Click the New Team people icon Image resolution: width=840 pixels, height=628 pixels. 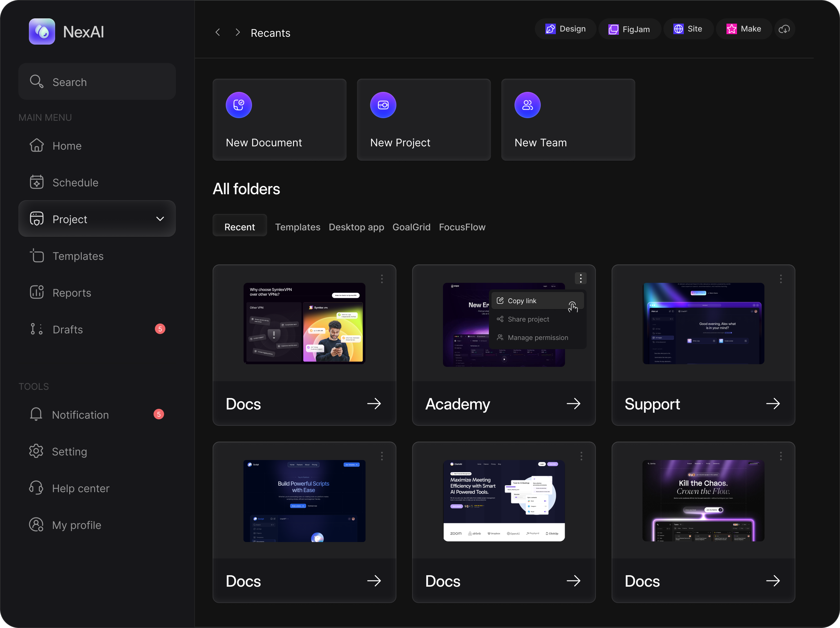527,105
